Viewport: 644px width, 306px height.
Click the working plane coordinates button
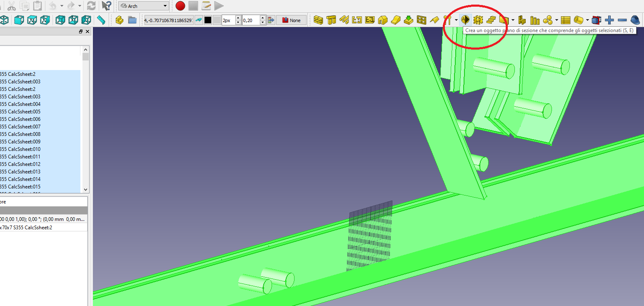tap(168, 20)
